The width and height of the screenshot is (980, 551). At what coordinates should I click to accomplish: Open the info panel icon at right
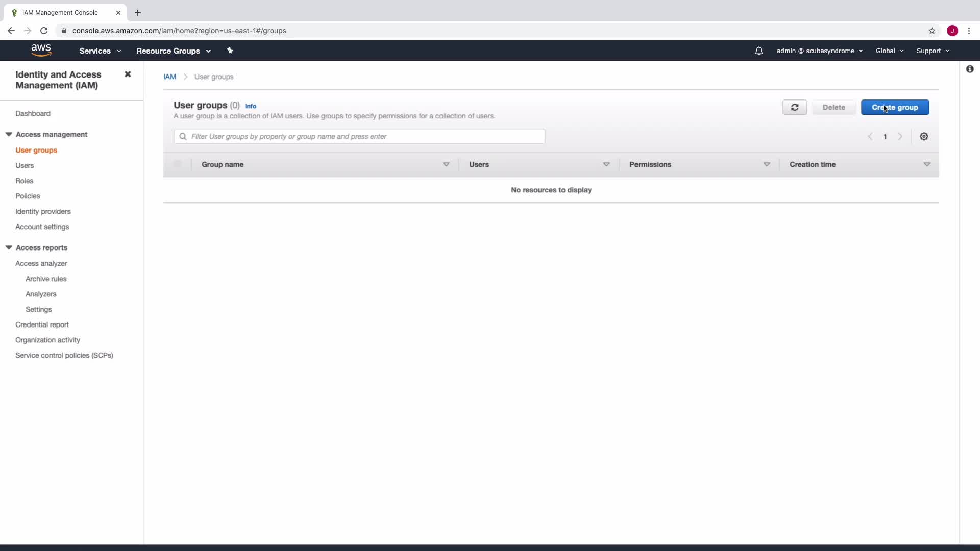tap(970, 69)
